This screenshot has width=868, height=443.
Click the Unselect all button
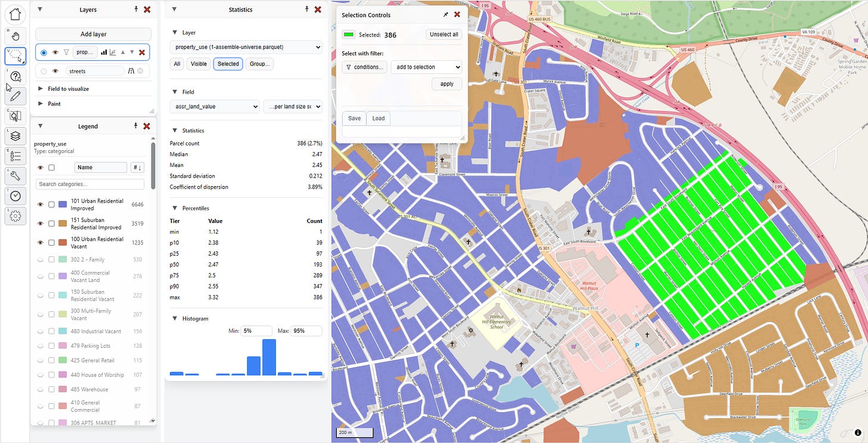point(444,35)
